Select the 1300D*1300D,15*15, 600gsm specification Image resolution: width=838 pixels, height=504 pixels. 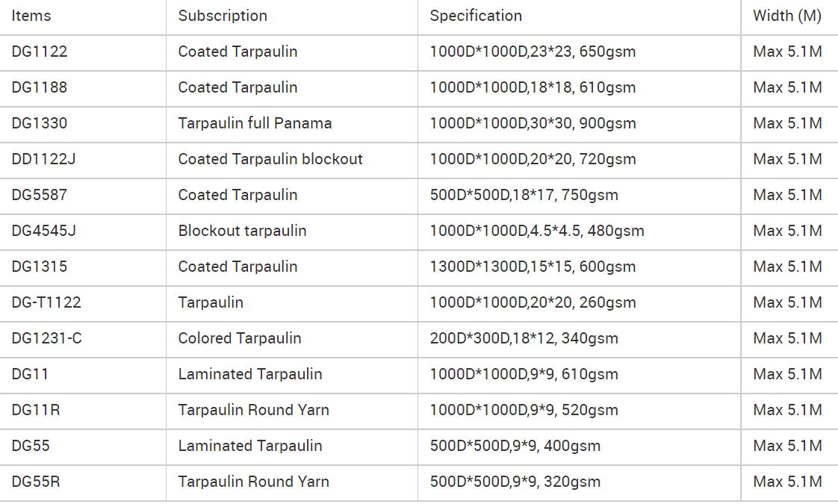533,267
